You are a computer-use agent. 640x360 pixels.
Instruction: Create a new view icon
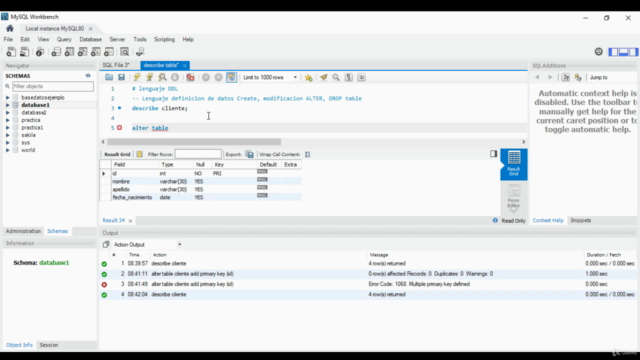tap(82, 52)
